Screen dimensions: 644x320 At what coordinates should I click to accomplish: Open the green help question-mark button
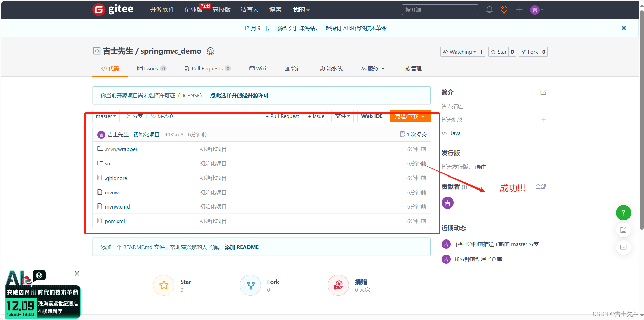click(623, 213)
